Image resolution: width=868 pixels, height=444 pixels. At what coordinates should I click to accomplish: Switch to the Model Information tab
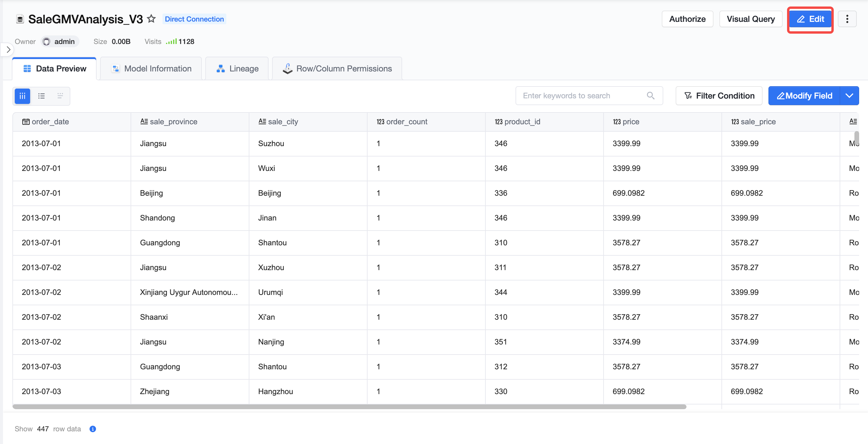(151, 69)
